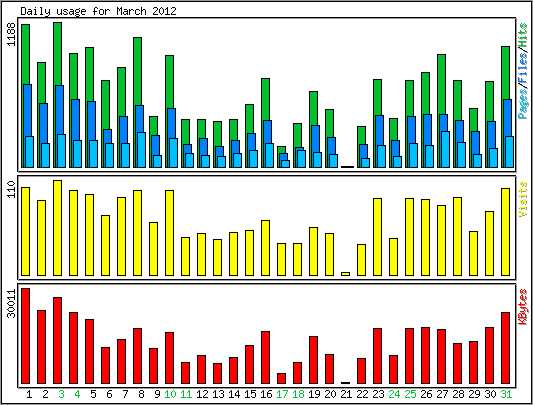Screen dimensions: 533x405
Task: Click green day label 17
Action: [282, 394]
